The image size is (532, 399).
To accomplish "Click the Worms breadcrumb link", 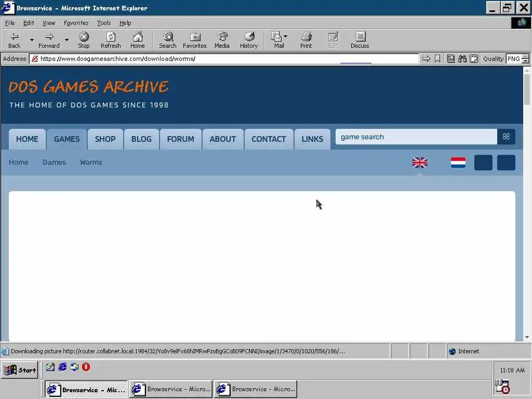I will (x=91, y=162).
